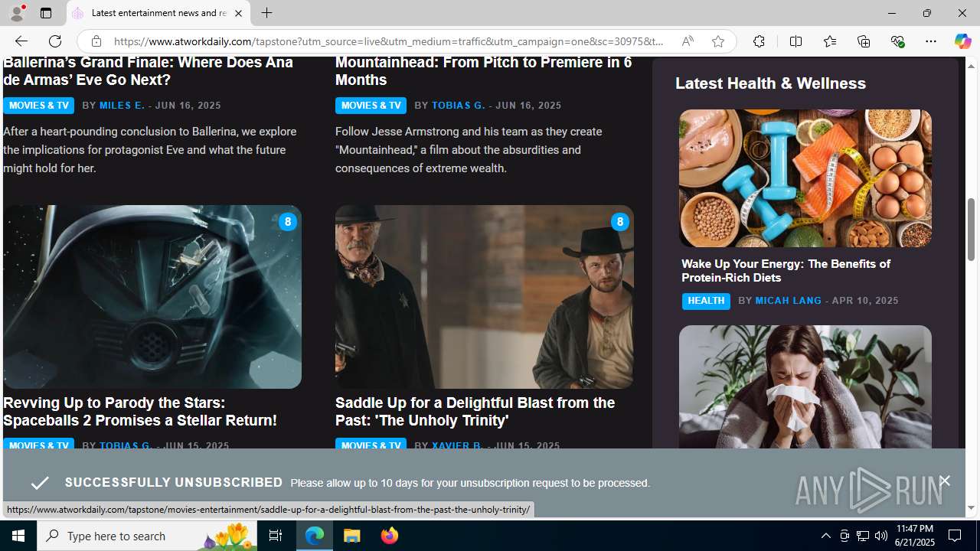Image resolution: width=980 pixels, height=551 pixels.
Task: Click MOVIES & TV tag under Mountainhead
Action: pos(371,106)
